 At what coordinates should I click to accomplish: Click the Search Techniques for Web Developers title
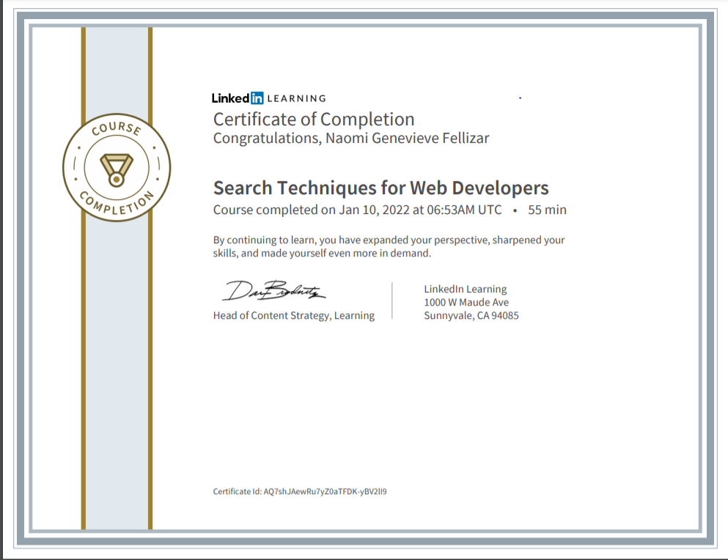(x=380, y=188)
